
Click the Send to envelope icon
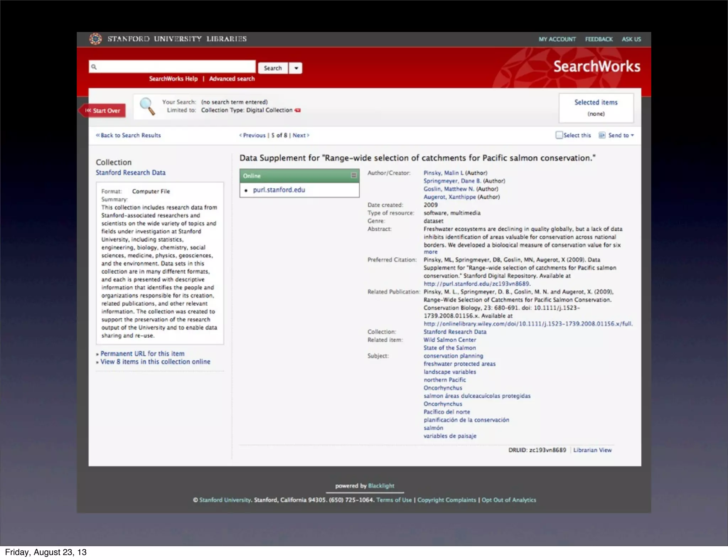click(602, 135)
